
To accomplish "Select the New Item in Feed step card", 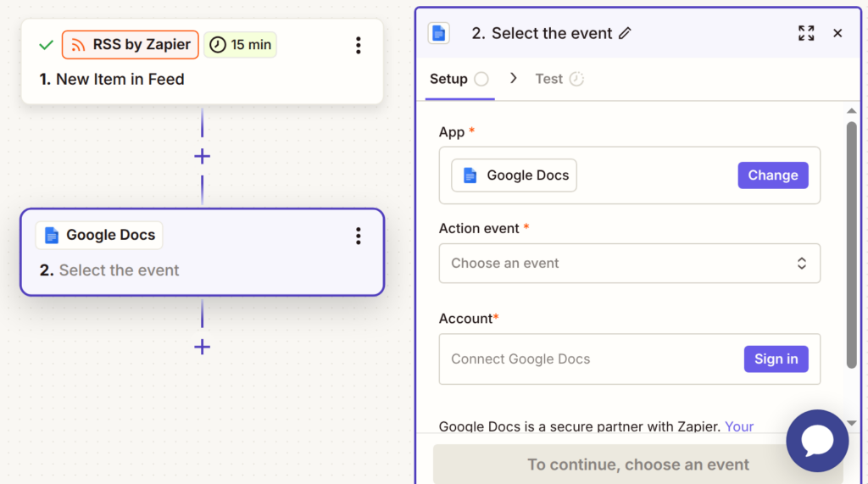I will pyautogui.click(x=202, y=62).
